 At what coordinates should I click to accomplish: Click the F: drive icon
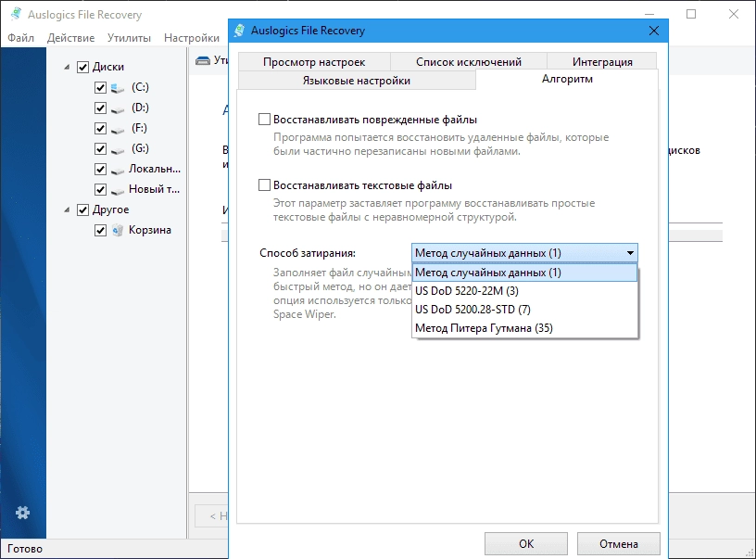click(x=117, y=129)
